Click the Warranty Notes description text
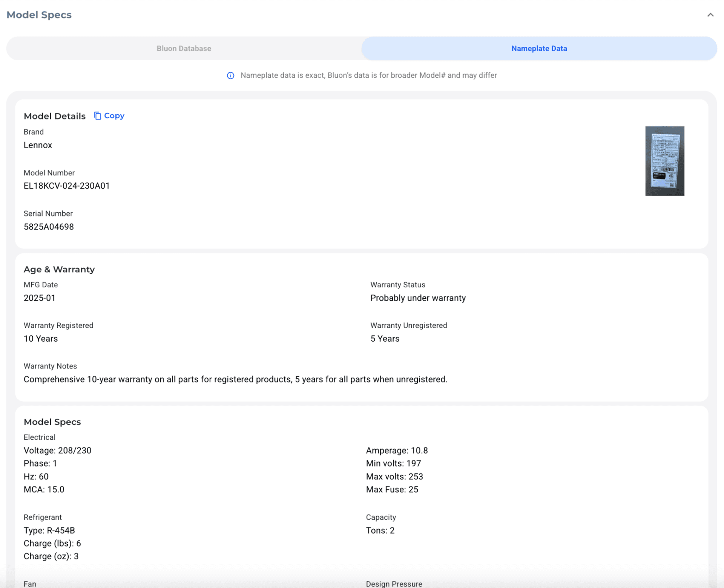Viewport: 724px width, 588px height. [235, 379]
